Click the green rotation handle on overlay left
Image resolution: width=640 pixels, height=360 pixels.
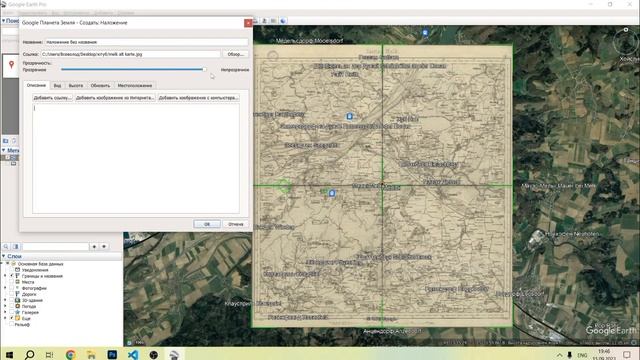[284, 186]
